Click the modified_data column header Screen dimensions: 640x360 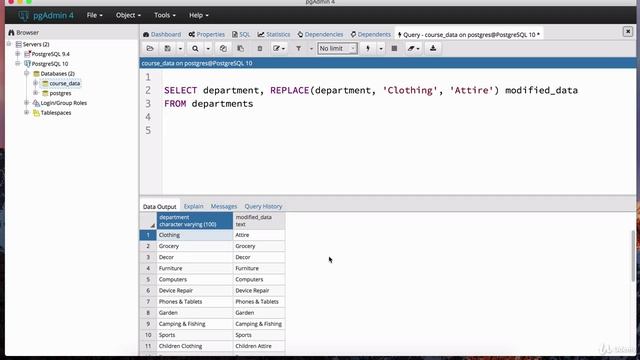[x=259, y=221]
